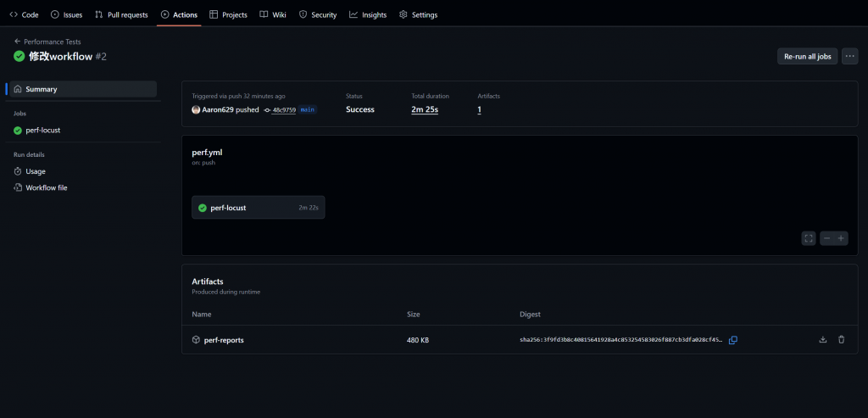Click the Summary home icon

[x=18, y=89]
